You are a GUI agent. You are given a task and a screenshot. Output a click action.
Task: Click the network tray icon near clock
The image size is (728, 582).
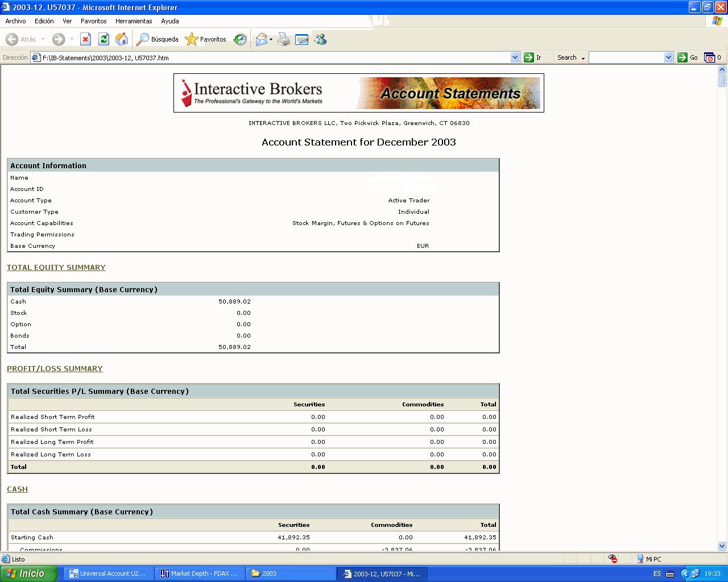695,573
